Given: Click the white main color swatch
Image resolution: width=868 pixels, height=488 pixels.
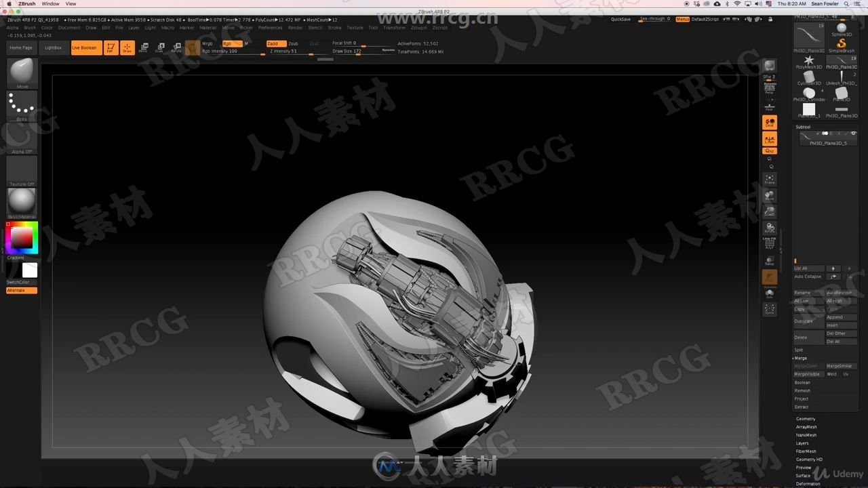Looking at the screenshot, I should (30, 270).
